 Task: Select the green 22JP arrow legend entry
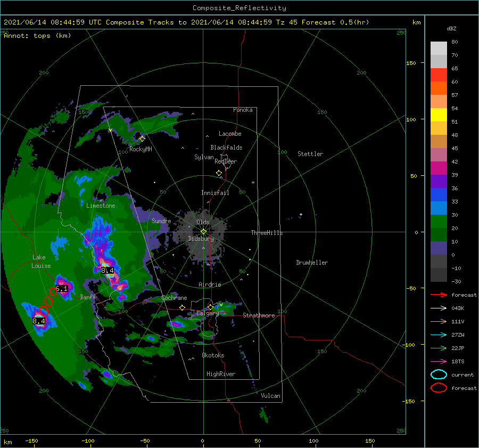pos(439,348)
